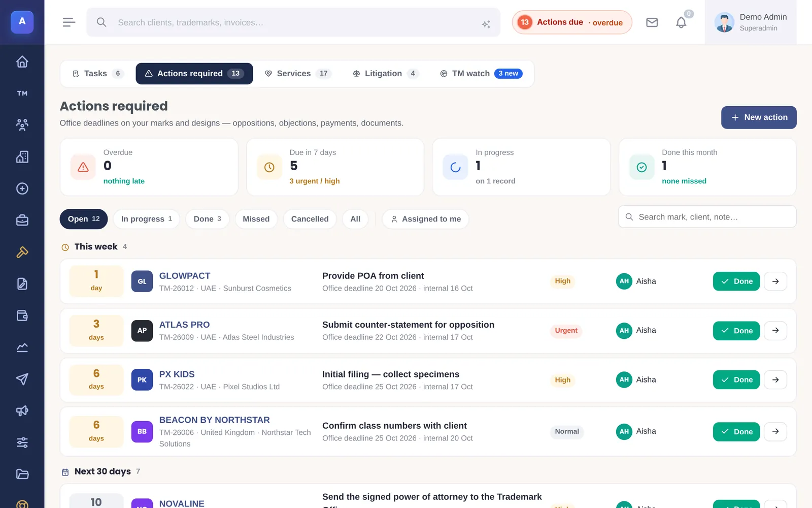Show Missed actions filter

(x=256, y=219)
